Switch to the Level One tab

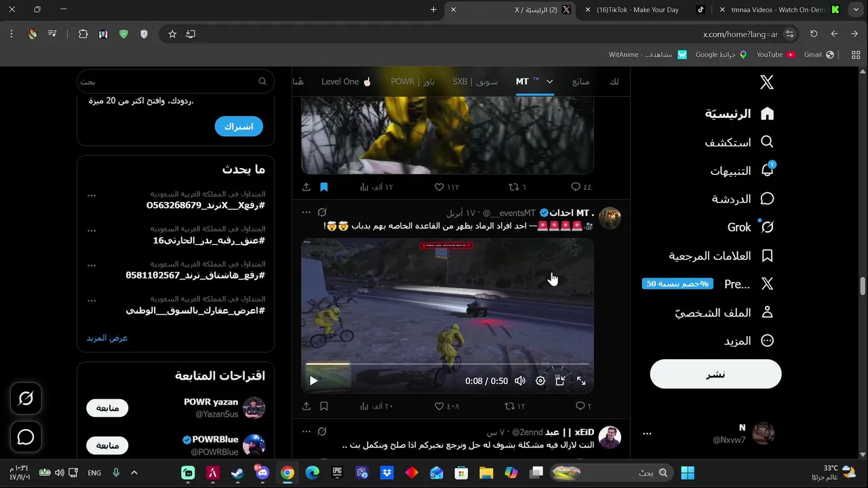pyautogui.click(x=347, y=81)
